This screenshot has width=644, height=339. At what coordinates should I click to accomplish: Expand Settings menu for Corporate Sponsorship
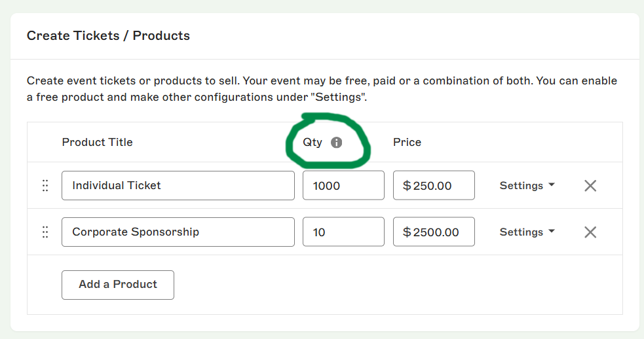coord(527,232)
